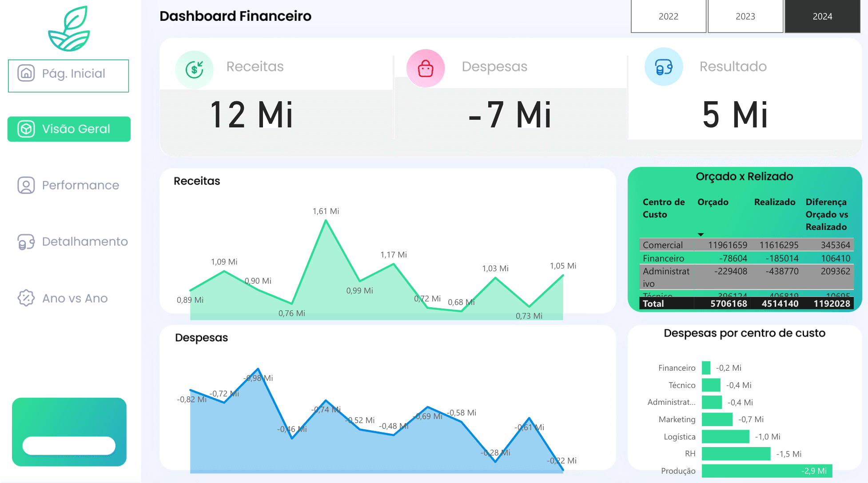
Task: Click the Pág. Inicial home icon
Action: (26, 73)
